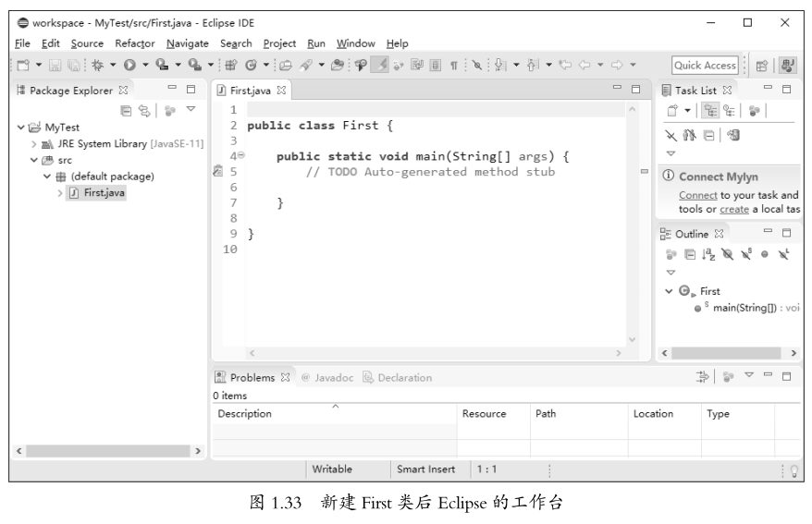Click Package Explorer horizontal scrollbar thumb
812x524 pixels.
click(108, 451)
